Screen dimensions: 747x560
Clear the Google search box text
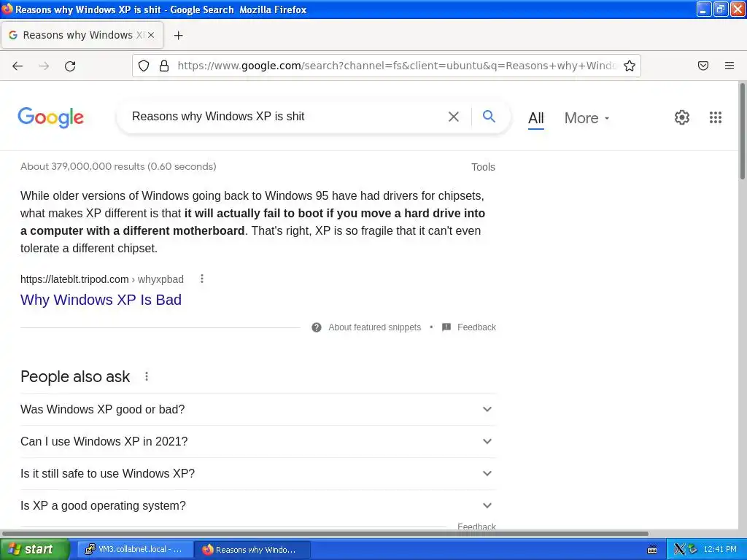click(454, 117)
